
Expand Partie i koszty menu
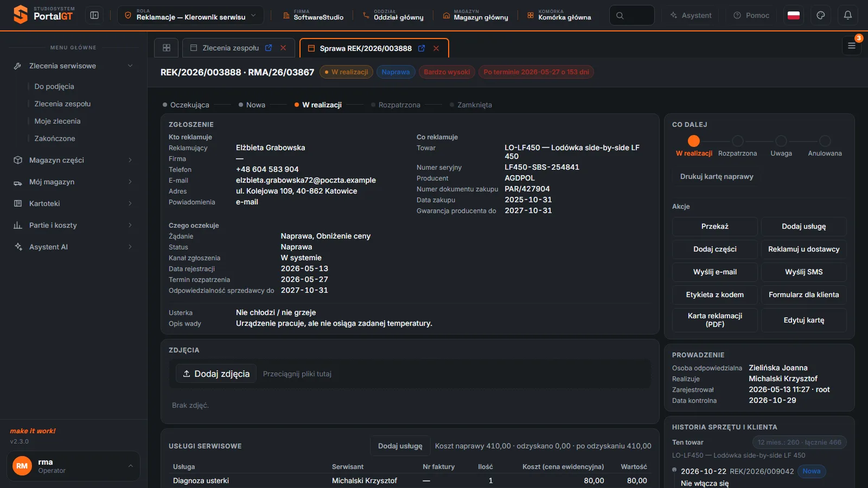pos(73,225)
